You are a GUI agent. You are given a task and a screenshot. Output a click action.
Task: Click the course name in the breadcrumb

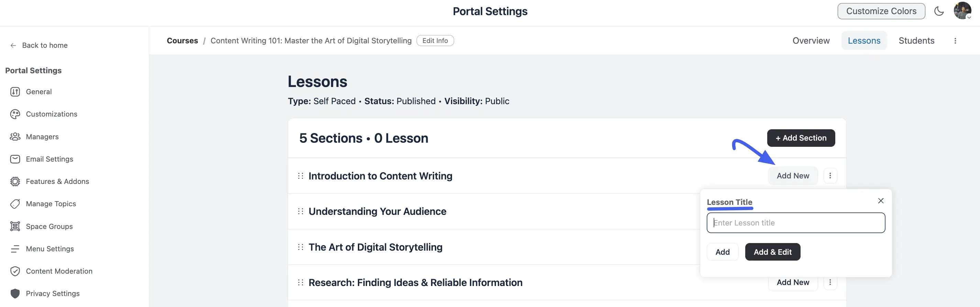click(311, 41)
